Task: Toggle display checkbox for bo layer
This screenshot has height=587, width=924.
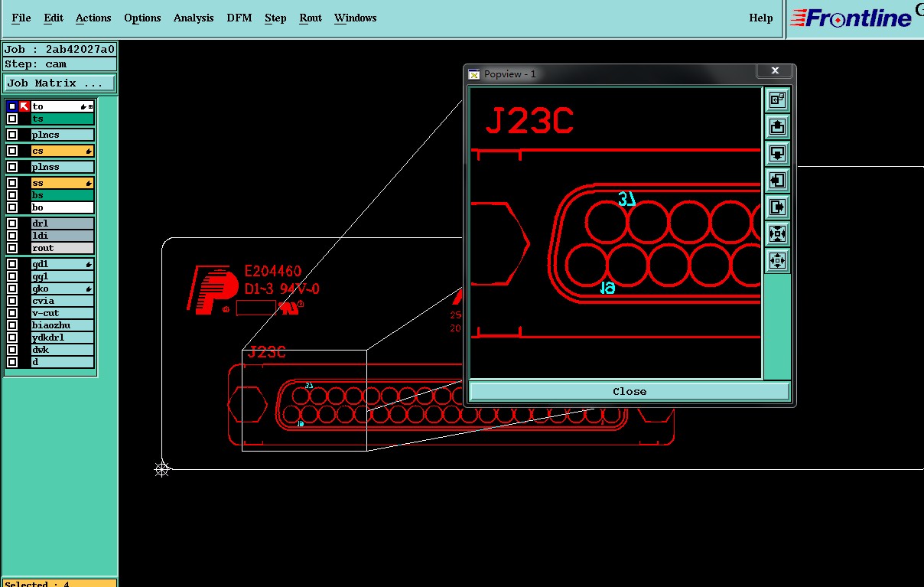Action: [x=12, y=207]
